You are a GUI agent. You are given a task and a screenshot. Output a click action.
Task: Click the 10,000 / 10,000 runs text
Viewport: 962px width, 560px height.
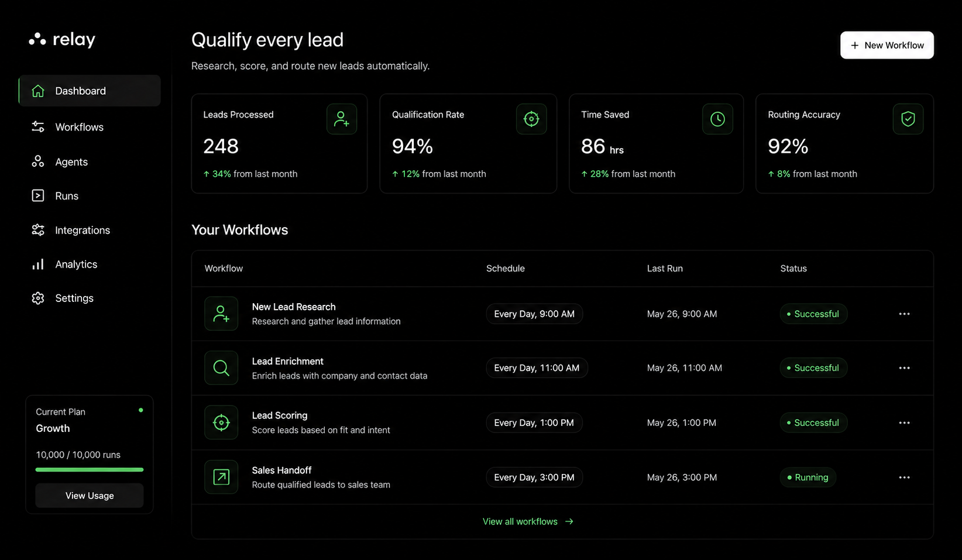click(78, 455)
